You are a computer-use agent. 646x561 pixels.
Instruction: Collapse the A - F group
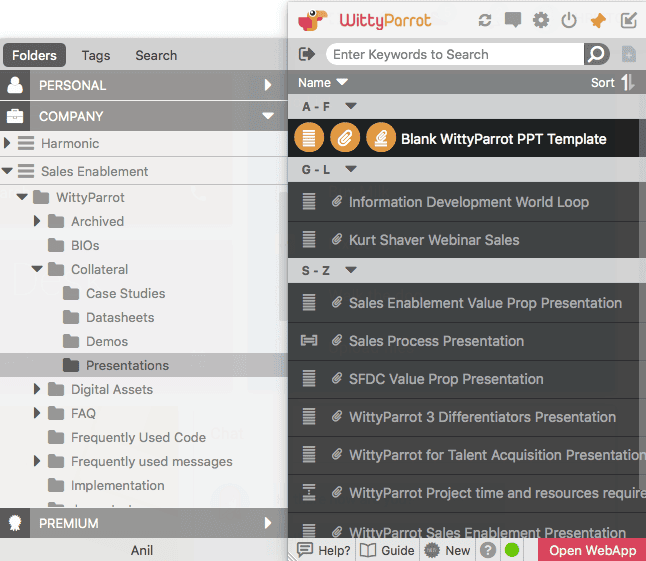pyautogui.click(x=351, y=106)
